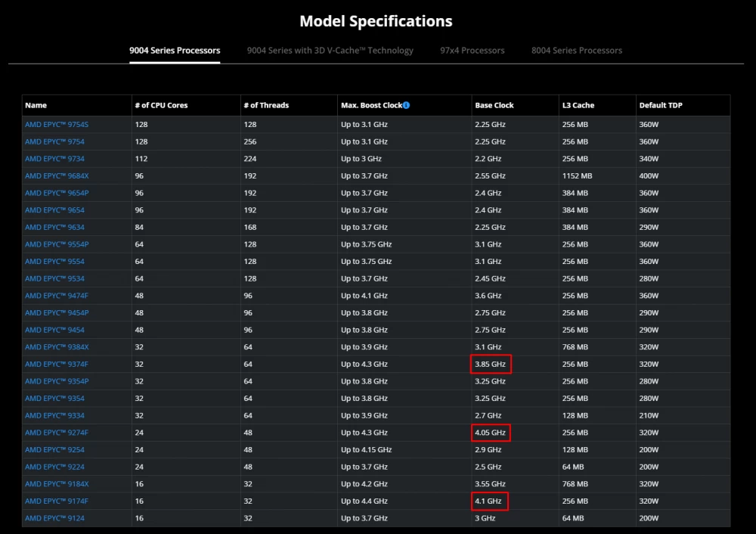View details for AMD EPYC 9684X
Image resolution: width=756 pixels, height=534 pixels.
tap(55, 175)
